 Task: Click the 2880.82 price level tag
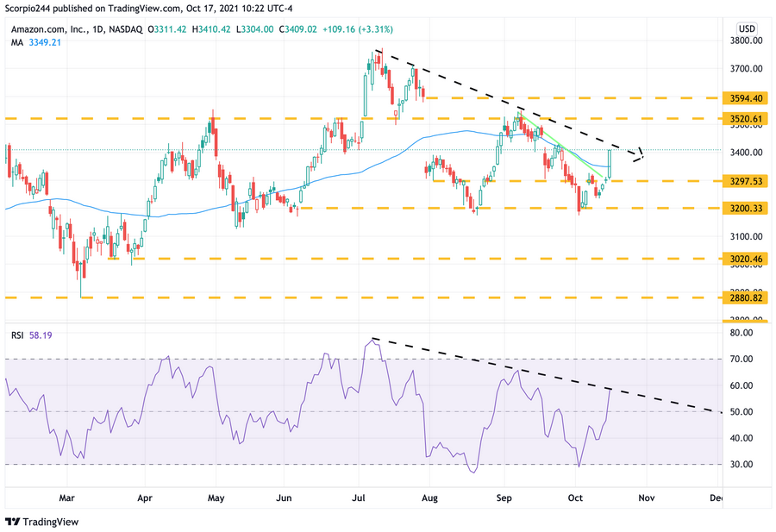pos(745,298)
